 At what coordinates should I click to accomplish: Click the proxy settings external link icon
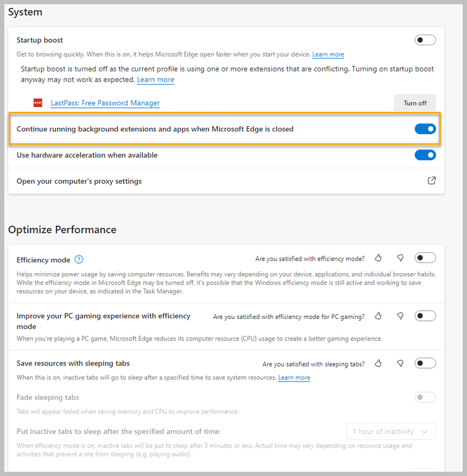coord(432,181)
